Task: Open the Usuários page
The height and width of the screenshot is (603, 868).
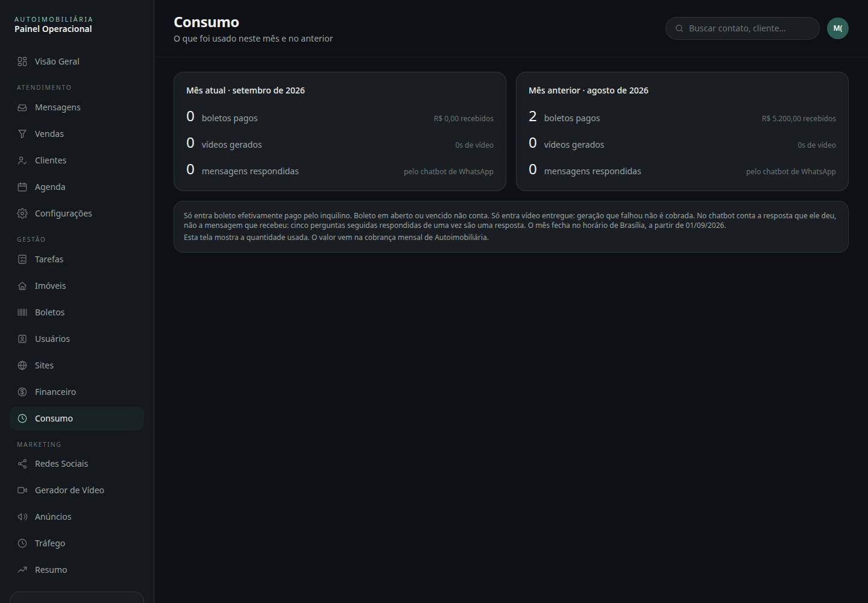Action: [77, 339]
